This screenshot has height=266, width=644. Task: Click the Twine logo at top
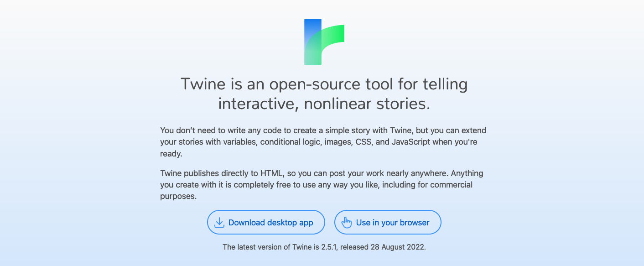point(324,42)
